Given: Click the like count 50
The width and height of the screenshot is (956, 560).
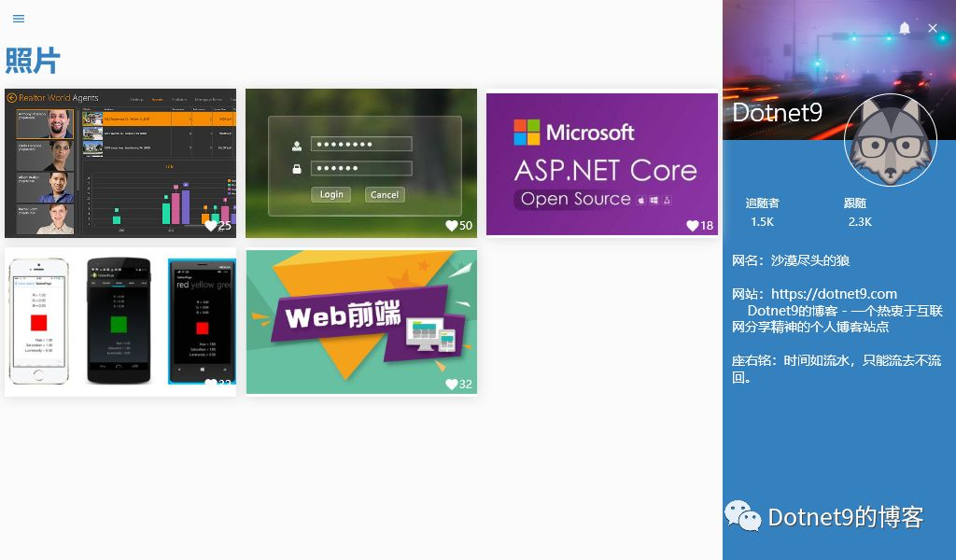Looking at the screenshot, I should click(x=466, y=226).
